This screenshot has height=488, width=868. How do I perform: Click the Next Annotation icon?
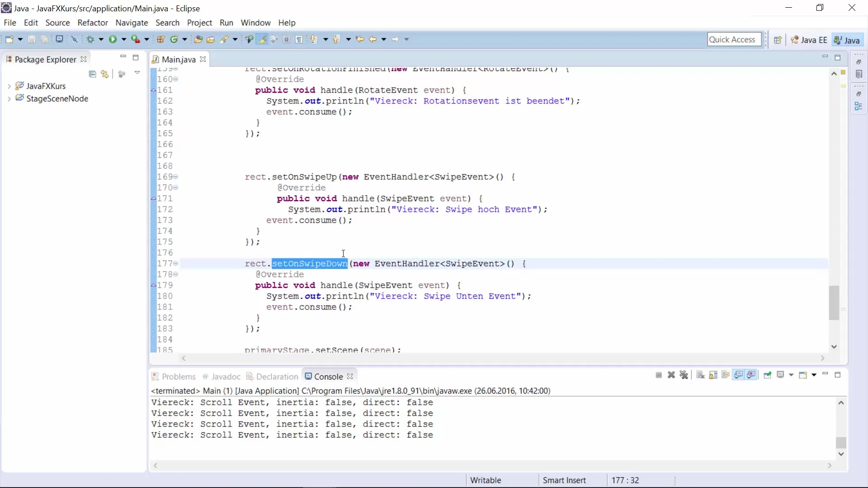(314, 39)
